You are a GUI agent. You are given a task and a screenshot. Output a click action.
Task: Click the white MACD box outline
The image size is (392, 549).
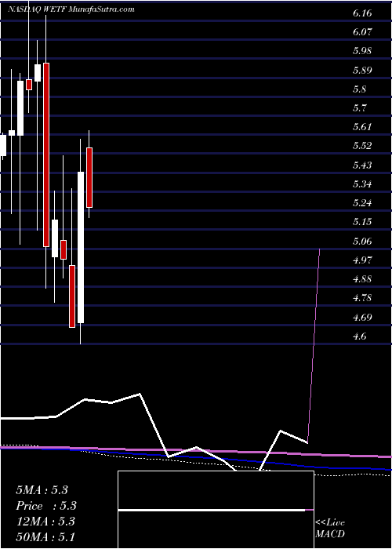216,510
